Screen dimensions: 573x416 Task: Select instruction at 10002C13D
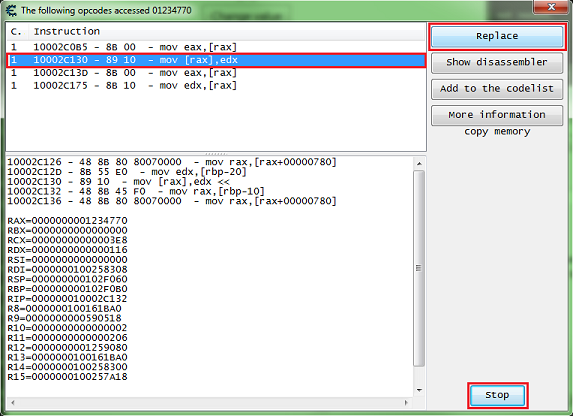216,73
